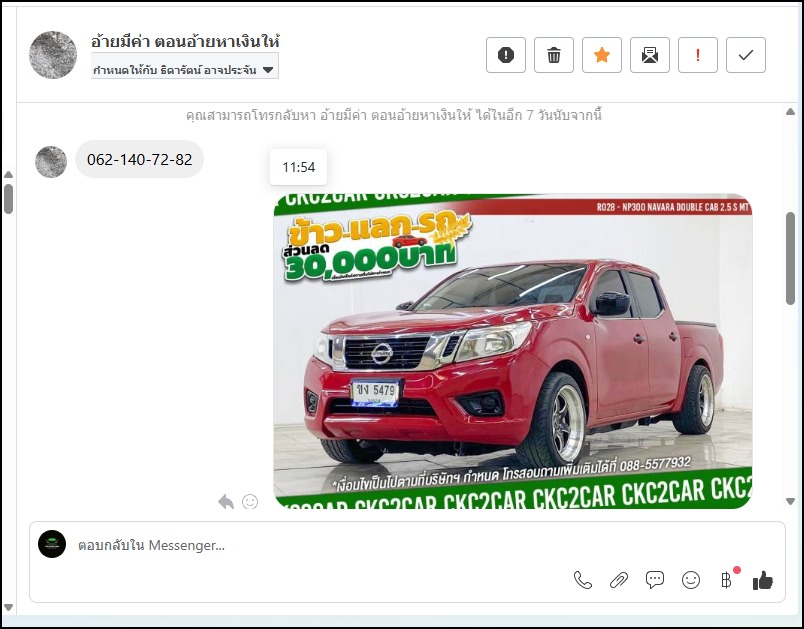
Task: Mark conversation as unread envelope icon
Action: click(x=650, y=55)
